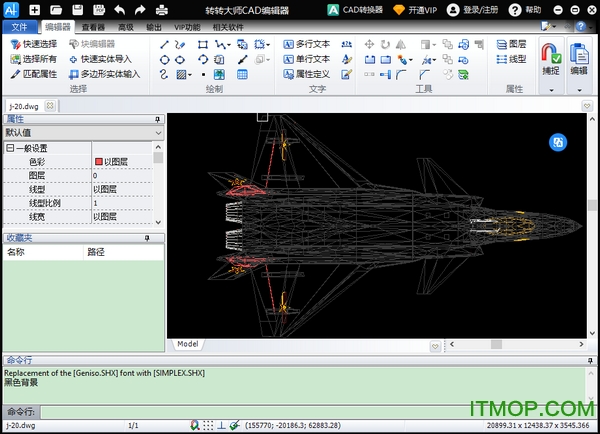Undo the last action
600x434 pixels.
tap(119, 10)
